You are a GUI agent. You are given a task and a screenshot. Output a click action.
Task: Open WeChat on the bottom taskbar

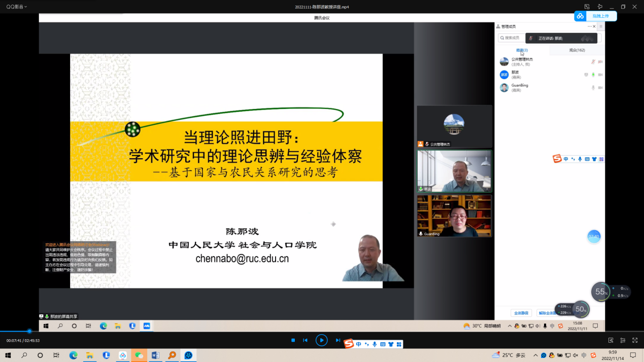click(x=139, y=355)
